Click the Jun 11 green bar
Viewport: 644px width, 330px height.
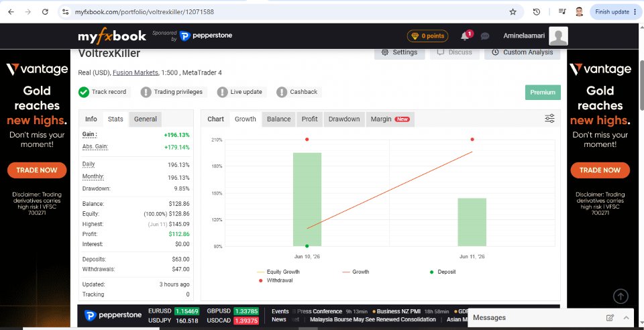click(472, 222)
